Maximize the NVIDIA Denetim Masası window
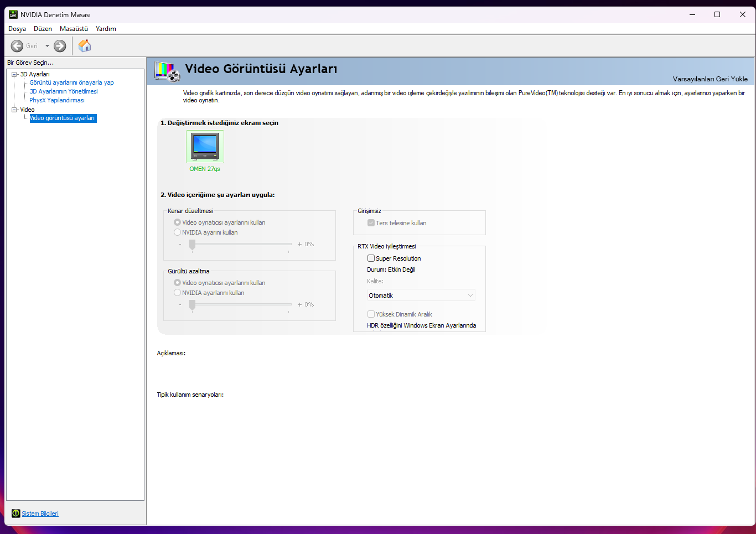The width and height of the screenshot is (756, 534). click(x=717, y=14)
